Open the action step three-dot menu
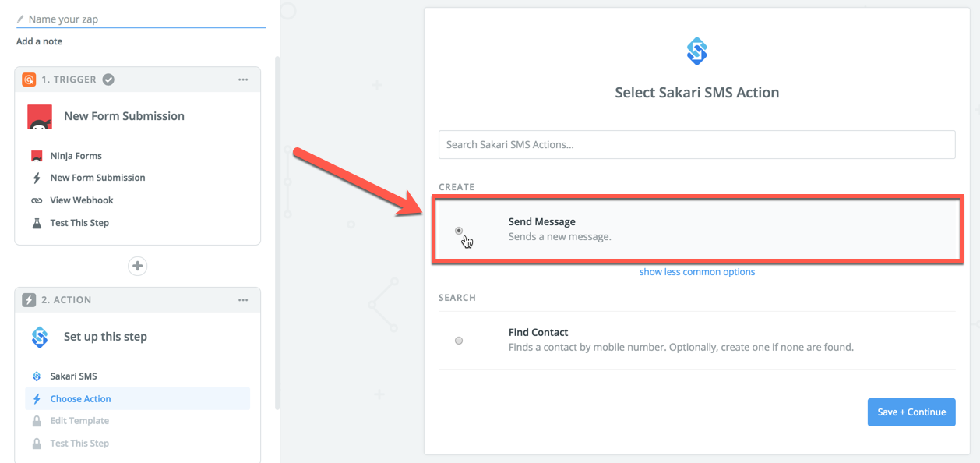The width and height of the screenshot is (980, 463). coord(243,300)
